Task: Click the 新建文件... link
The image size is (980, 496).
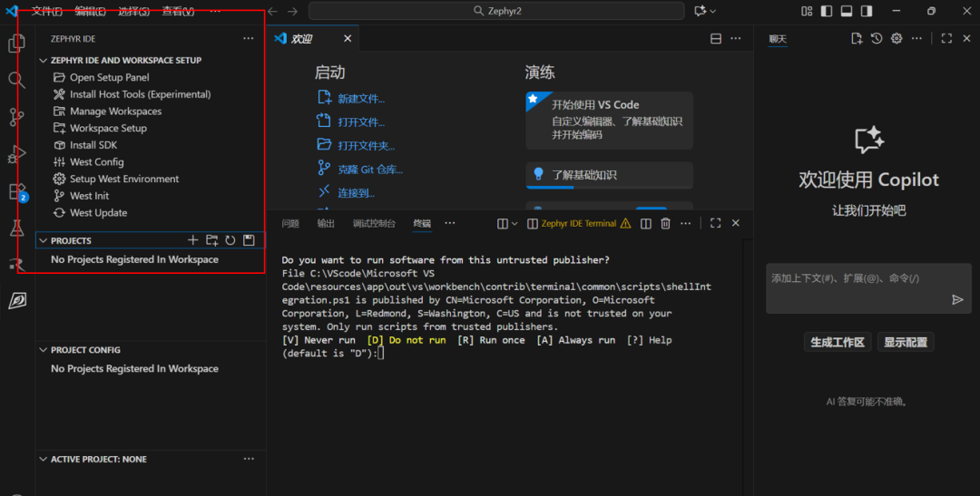Action: pos(360,99)
